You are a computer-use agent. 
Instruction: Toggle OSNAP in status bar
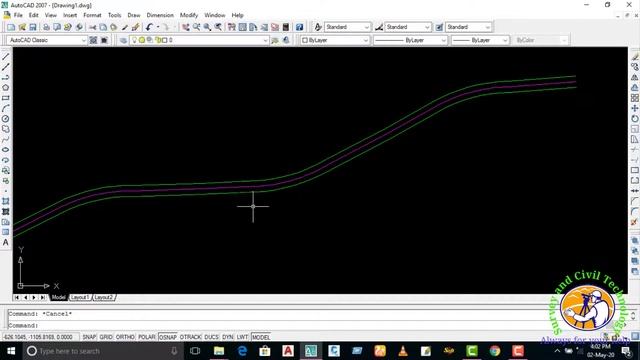[167, 337]
